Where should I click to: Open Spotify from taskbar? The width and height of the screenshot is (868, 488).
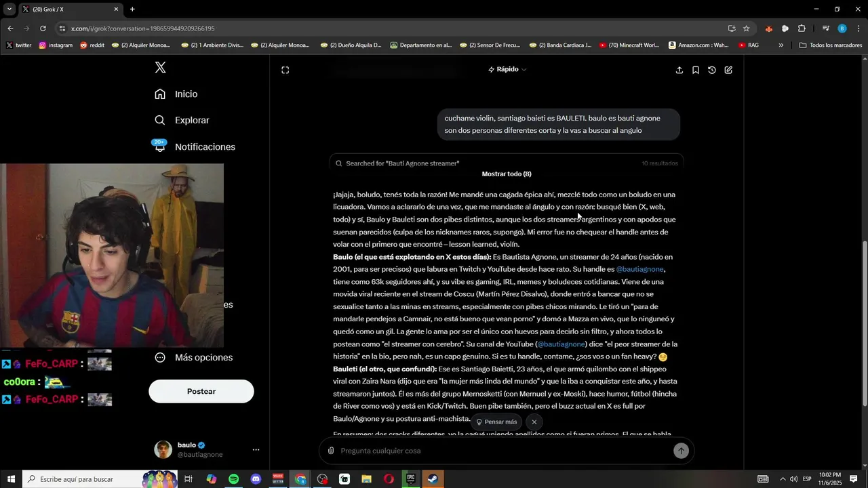click(233, 479)
